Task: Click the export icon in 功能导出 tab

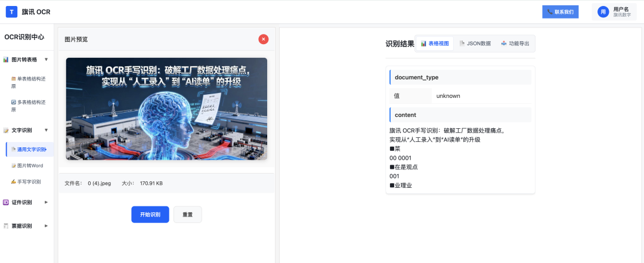Action: pyautogui.click(x=504, y=44)
